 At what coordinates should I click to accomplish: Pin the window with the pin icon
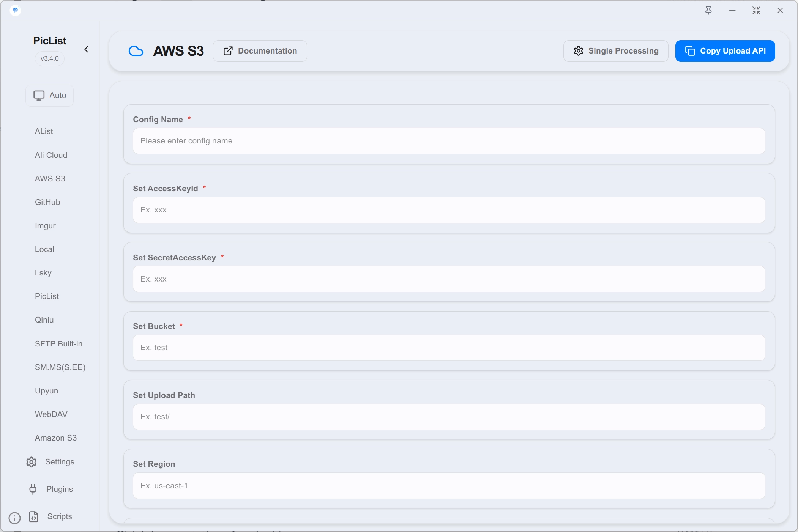708,11
